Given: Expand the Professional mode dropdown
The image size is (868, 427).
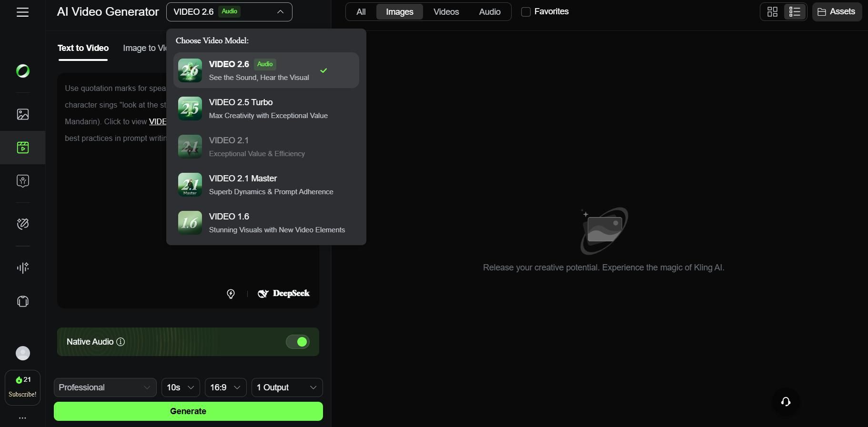Looking at the screenshot, I should click(x=105, y=387).
